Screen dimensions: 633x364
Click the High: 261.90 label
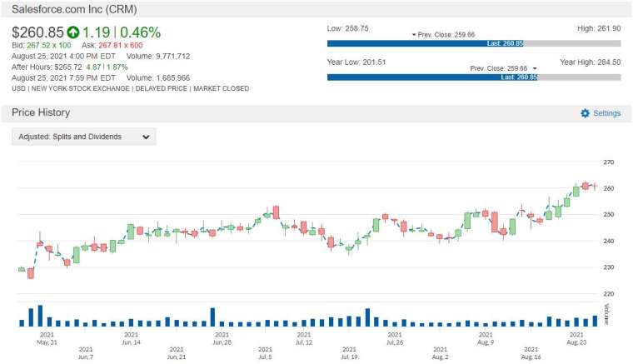(599, 28)
